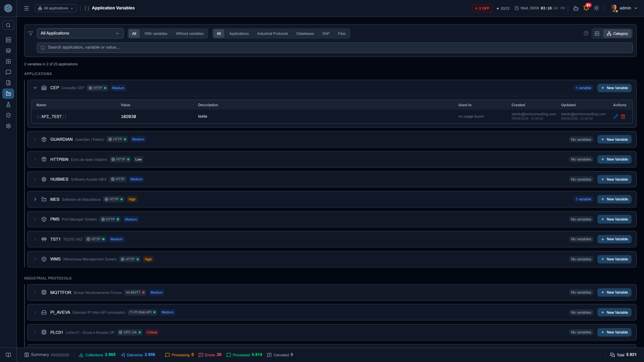Screen dimensions: 644x362
Task: Open the security shield sidebar icon
Action: [8, 115]
